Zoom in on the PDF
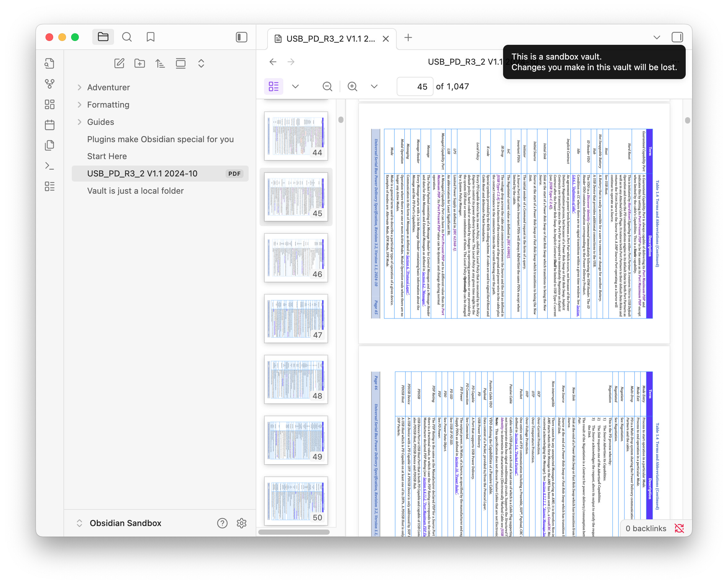The image size is (728, 584). [352, 86]
